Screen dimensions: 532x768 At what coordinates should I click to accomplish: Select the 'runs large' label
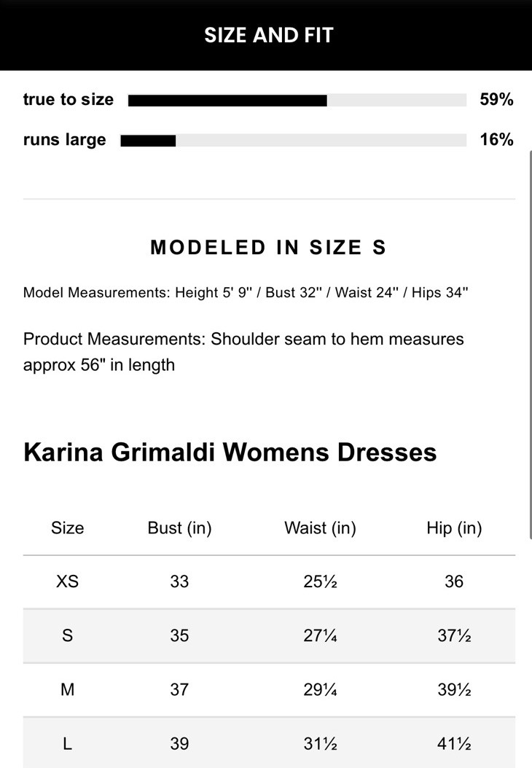point(64,140)
